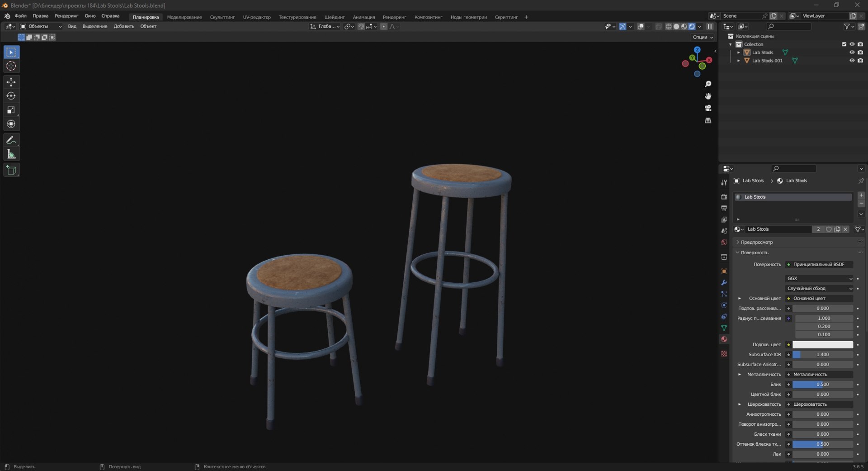Image resolution: width=868 pixels, height=471 pixels.
Task: Open the Объекты mode dropdown
Action: pos(41,27)
